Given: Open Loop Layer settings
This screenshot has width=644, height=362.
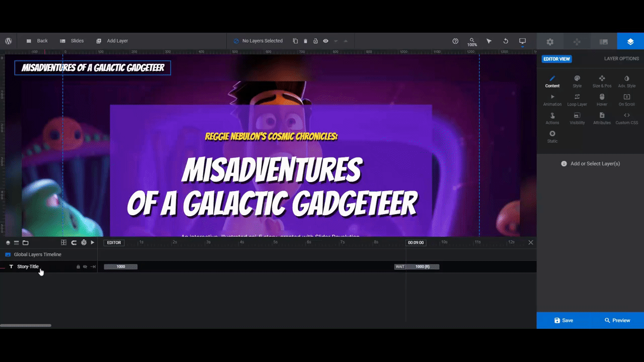Looking at the screenshot, I should [577, 100].
